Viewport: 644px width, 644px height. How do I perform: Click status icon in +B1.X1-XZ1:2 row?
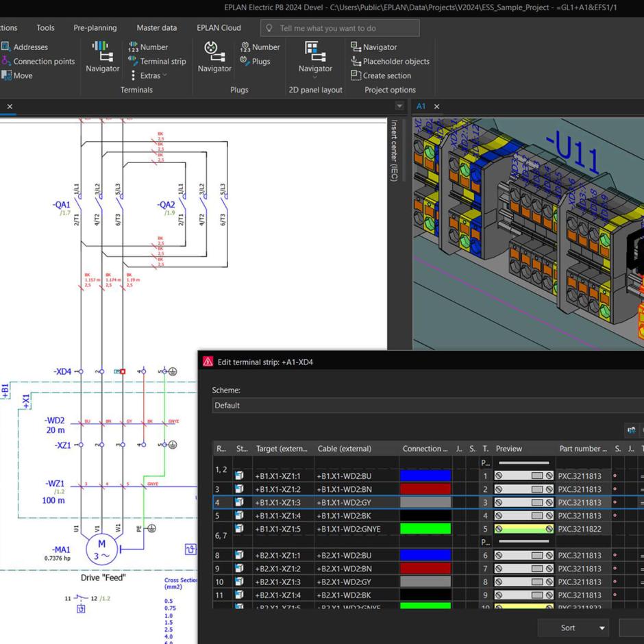239,488
